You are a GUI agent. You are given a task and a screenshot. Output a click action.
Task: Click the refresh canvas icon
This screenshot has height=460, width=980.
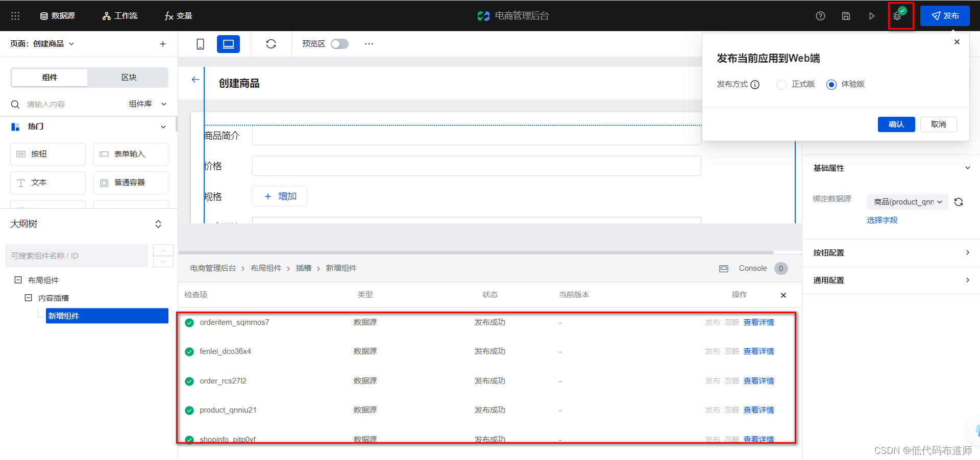tap(271, 44)
